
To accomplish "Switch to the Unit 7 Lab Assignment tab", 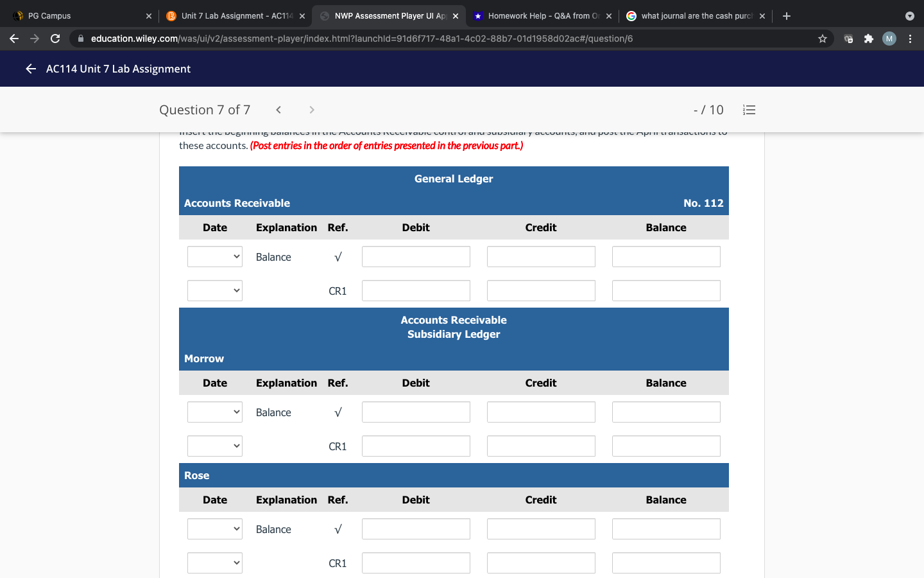I will click(235, 16).
